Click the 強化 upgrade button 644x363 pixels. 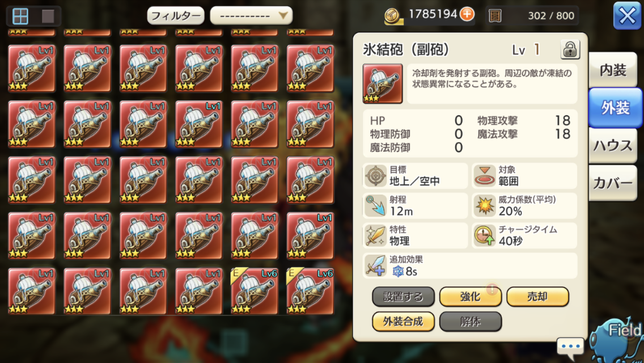(x=471, y=297)
